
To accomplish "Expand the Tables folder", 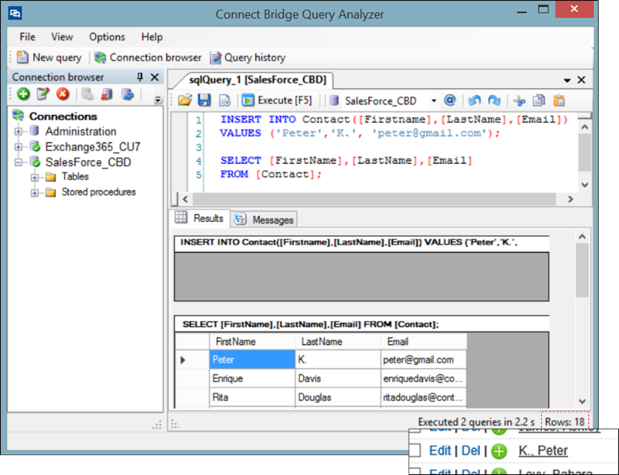I will [x=35, y=177].
